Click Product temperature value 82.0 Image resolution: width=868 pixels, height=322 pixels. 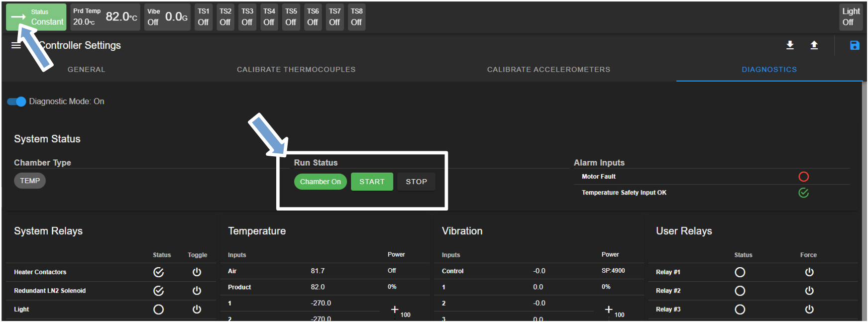pyautogui.click(x=318, y=287)
